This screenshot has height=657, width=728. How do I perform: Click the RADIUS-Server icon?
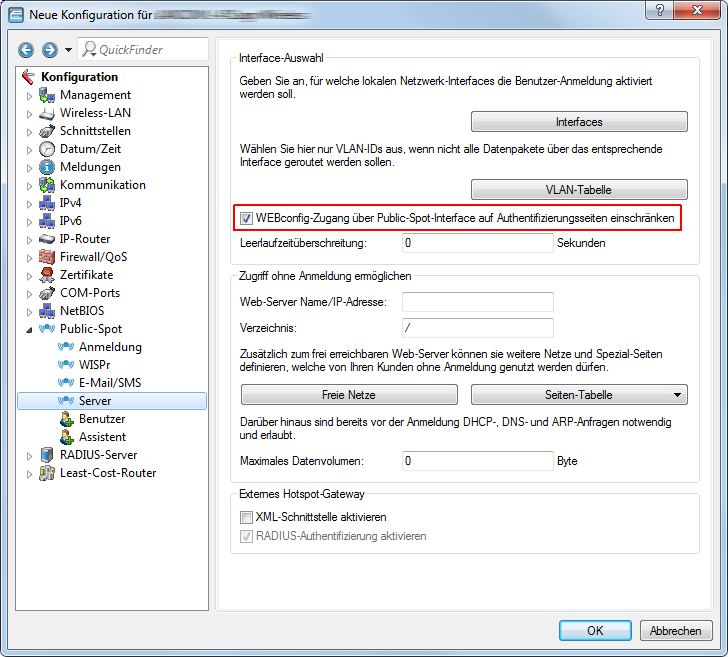click(x=47, y=455)
